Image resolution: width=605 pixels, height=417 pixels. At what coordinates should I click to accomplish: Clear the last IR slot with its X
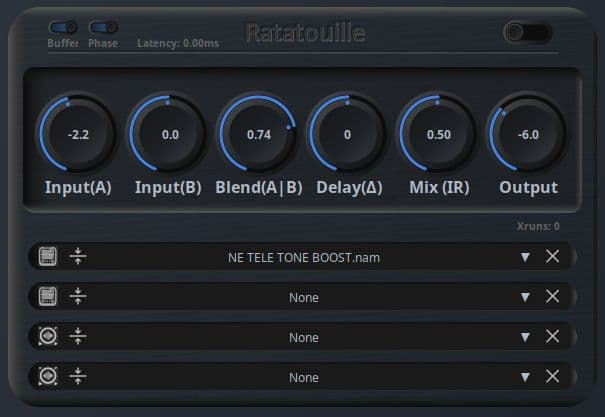pyautogui.click(x=553, y=376)
